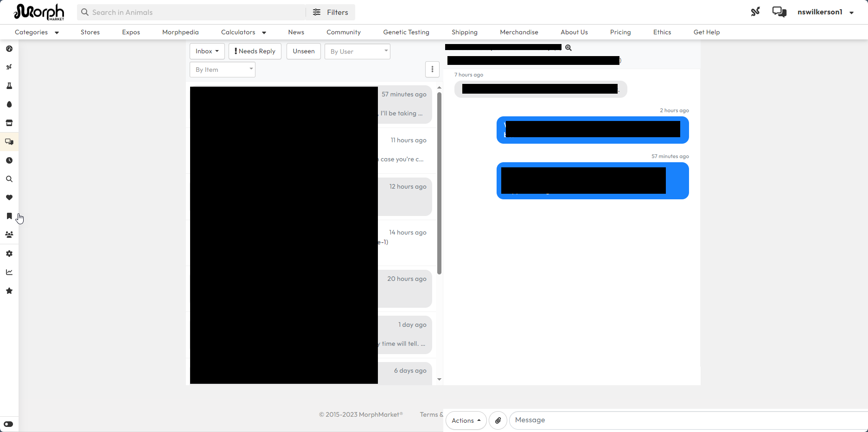
Task: Open the conversation from 57 minutes ago
Action: pos(311,104)
